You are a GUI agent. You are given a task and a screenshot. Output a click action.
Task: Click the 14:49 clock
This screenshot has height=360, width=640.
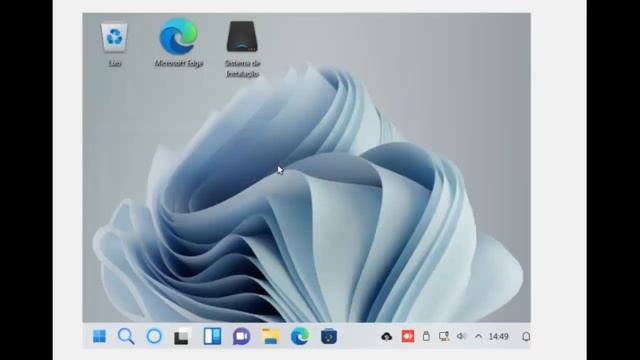coord(498,337)
